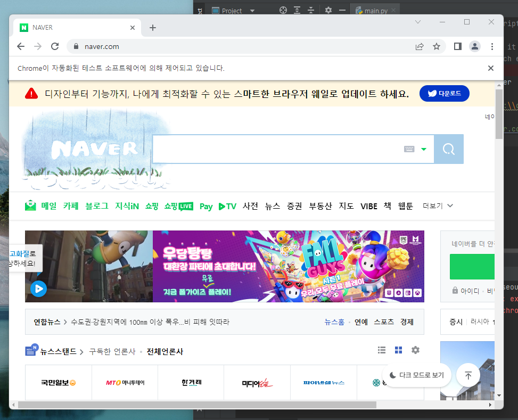Image resolution: width=518 pixels, height=420 pixels.
Task: Open newsstand settings gear
Action: (415, 350)
